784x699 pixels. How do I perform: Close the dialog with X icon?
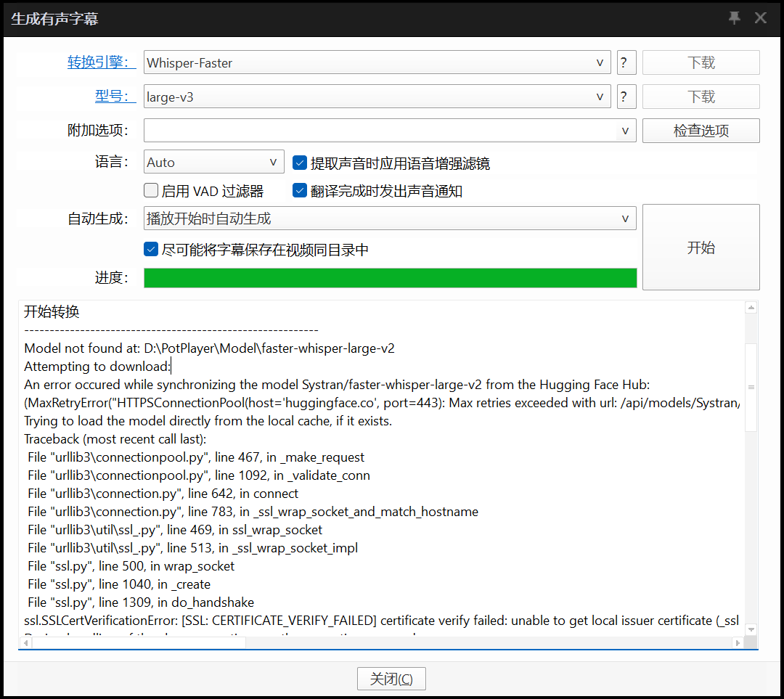(761, 18)
